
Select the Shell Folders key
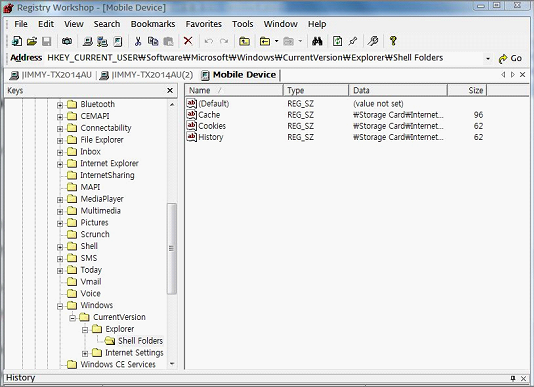[x=140, y=341]
